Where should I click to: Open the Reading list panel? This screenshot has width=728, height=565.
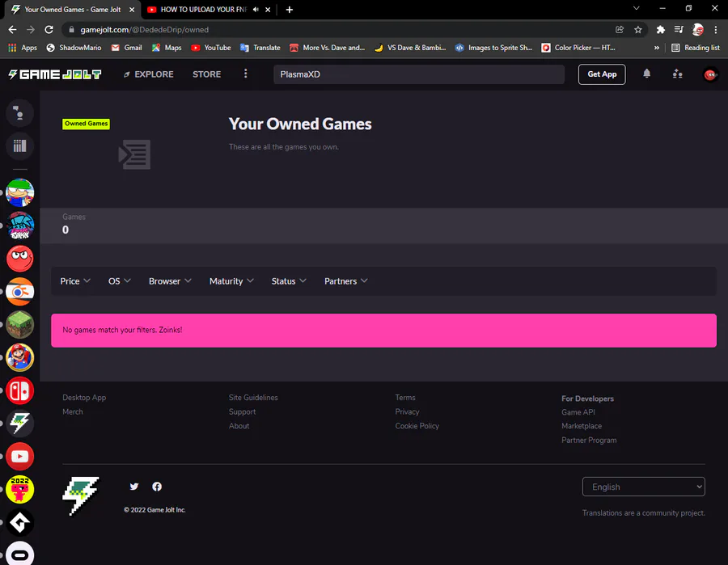[696, 48]
